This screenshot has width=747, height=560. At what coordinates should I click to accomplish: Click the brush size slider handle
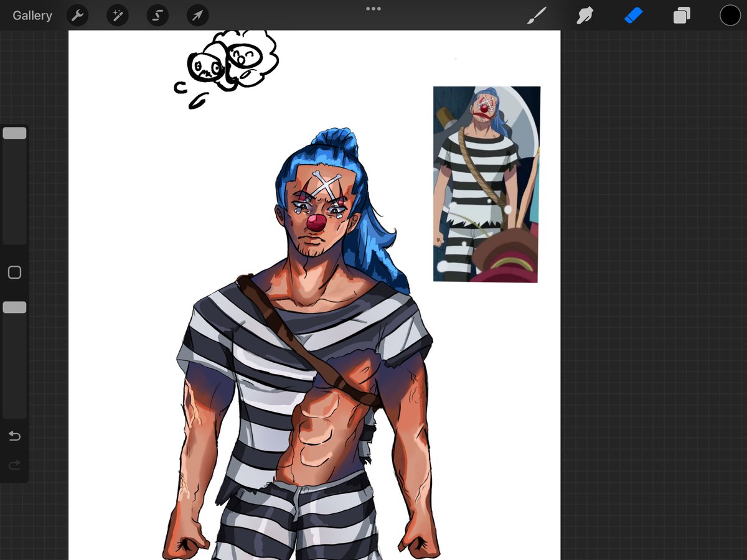[14, 133]
